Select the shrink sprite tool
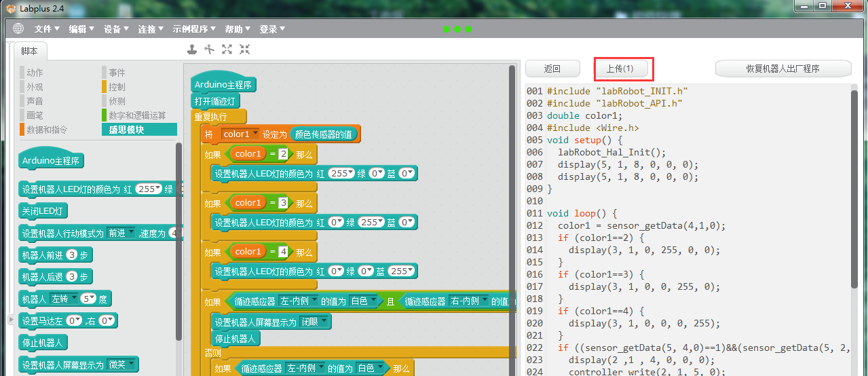Screen dimensions: 868x376 tap(245, 50)
